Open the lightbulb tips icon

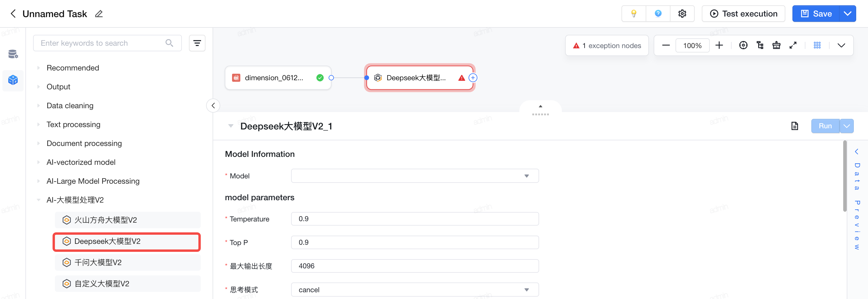coord(634,14)
